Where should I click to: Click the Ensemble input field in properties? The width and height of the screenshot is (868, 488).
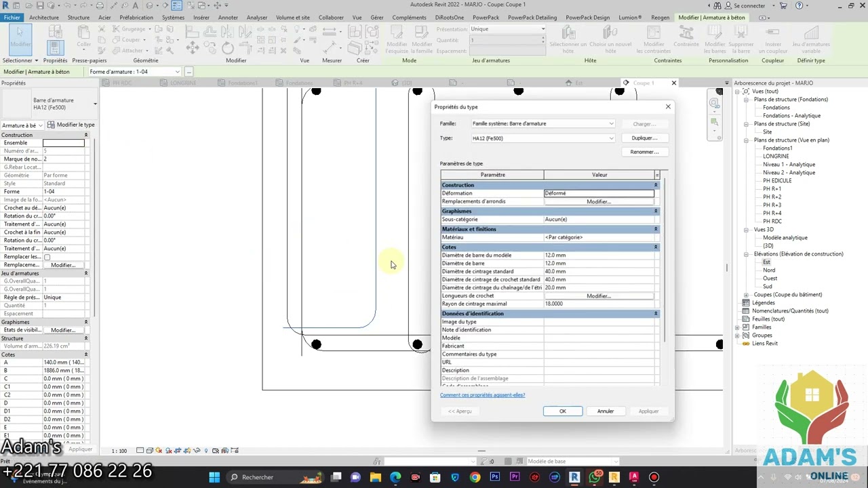[x=64, y=143]
